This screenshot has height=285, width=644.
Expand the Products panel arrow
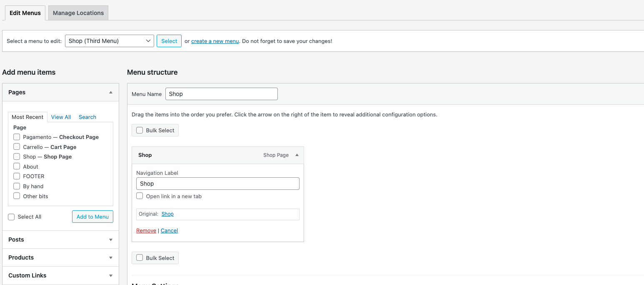pyautogui.click(x=110, y=257)
